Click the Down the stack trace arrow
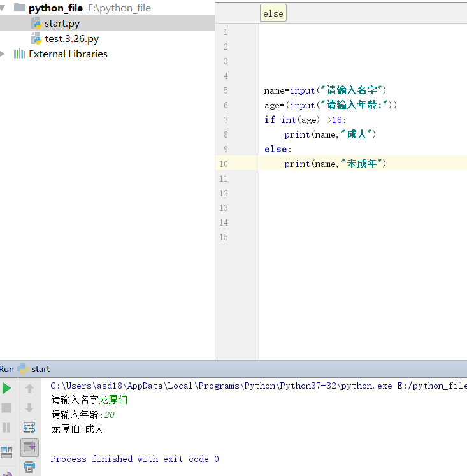Viewport: 467px width, 476px height. click(29, 408)
